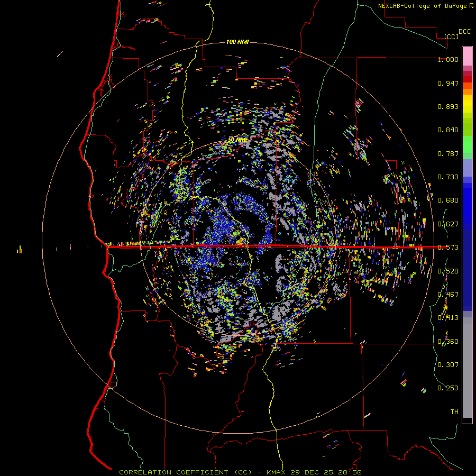476x476 pixels.
Task: Click the DCC label above the color scale
Action: coord(464,32)
